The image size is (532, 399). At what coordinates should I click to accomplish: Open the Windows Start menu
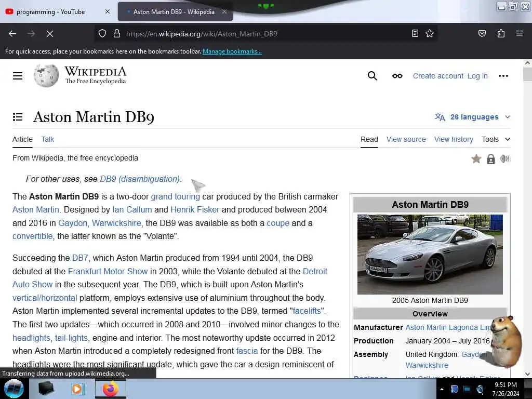[14, 389]
